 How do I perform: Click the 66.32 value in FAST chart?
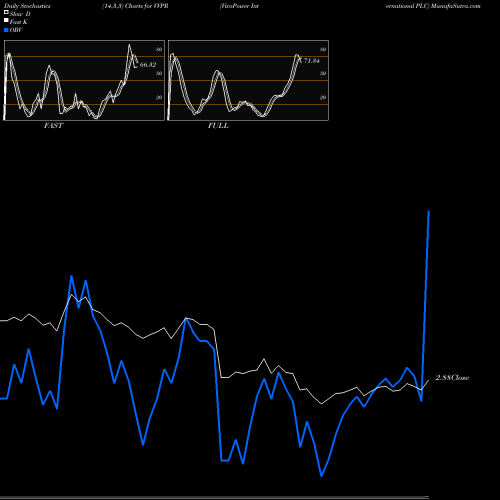pyautogui.click(x=148, y=65)
